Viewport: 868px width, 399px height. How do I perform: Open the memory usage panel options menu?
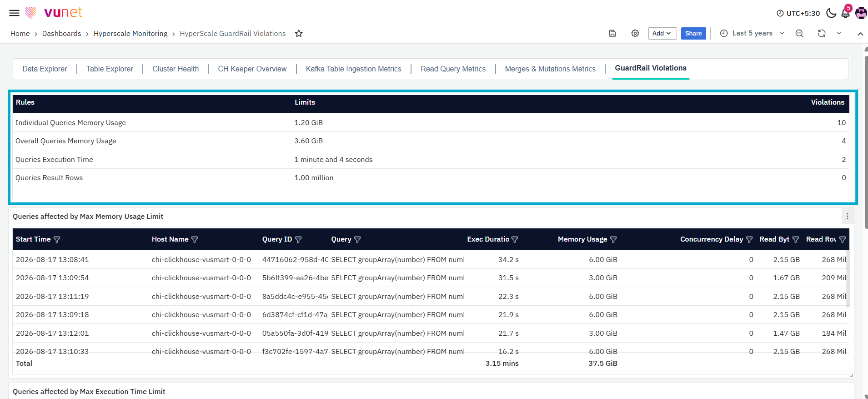point(848,217)
